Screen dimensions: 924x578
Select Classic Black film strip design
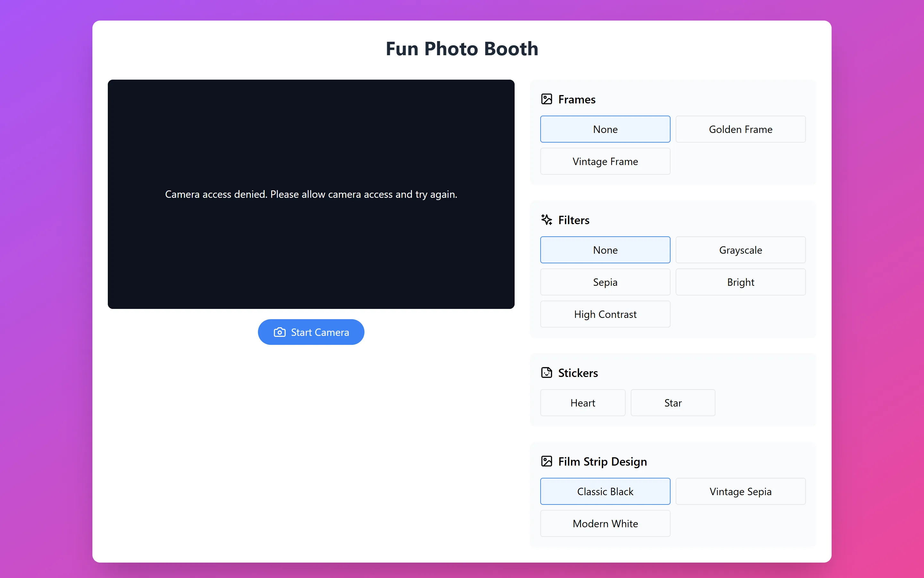605,492
